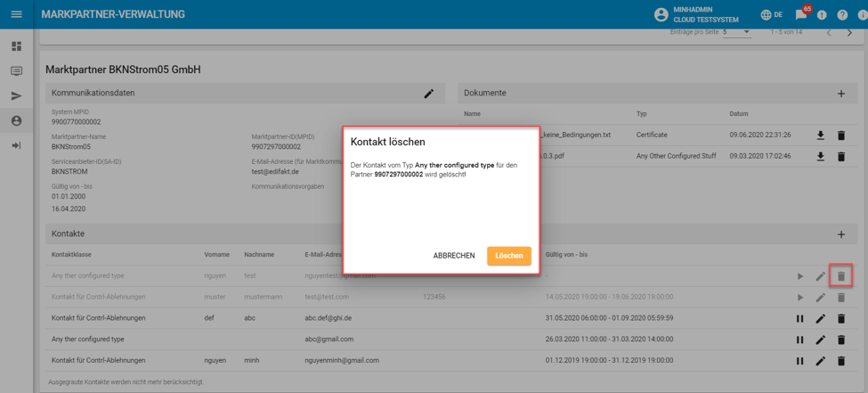Select the 9907297000002 MPID value
This screenshot has width=868, height=393.
tap(276, 147)
